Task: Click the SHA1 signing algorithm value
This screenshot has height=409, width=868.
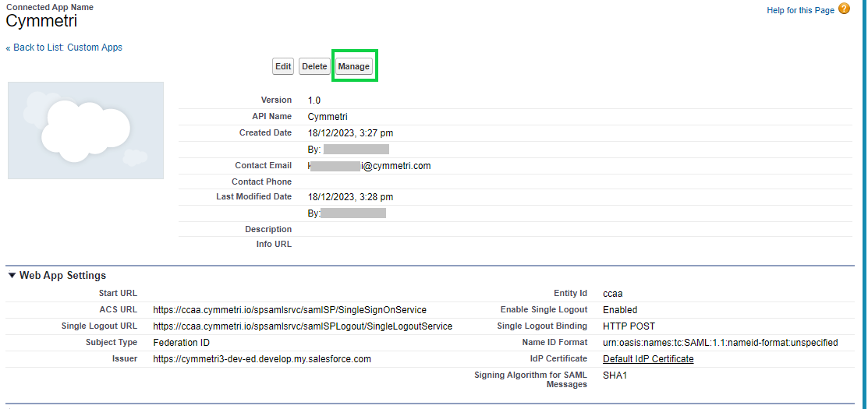Action: click(x=615, y=376)
